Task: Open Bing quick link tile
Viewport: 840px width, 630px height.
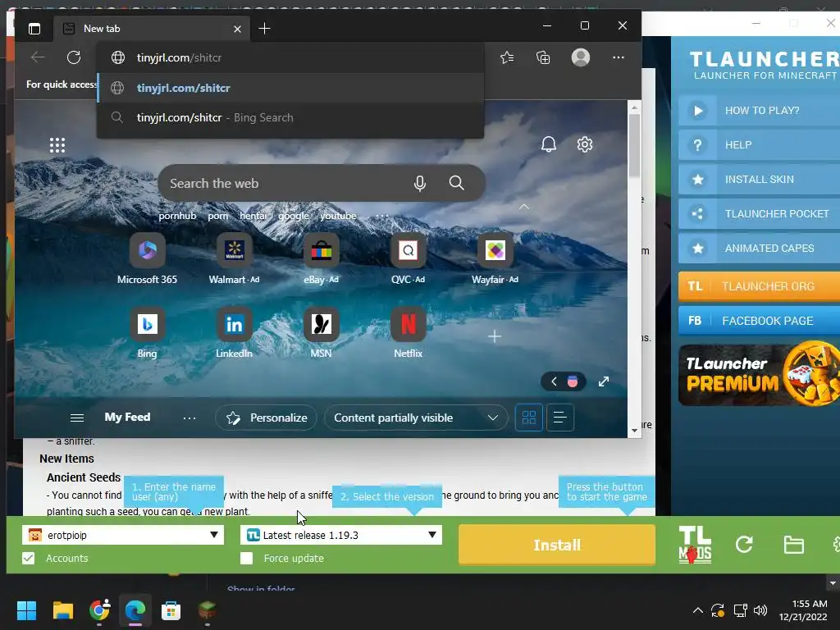Action: click(148, 333)
